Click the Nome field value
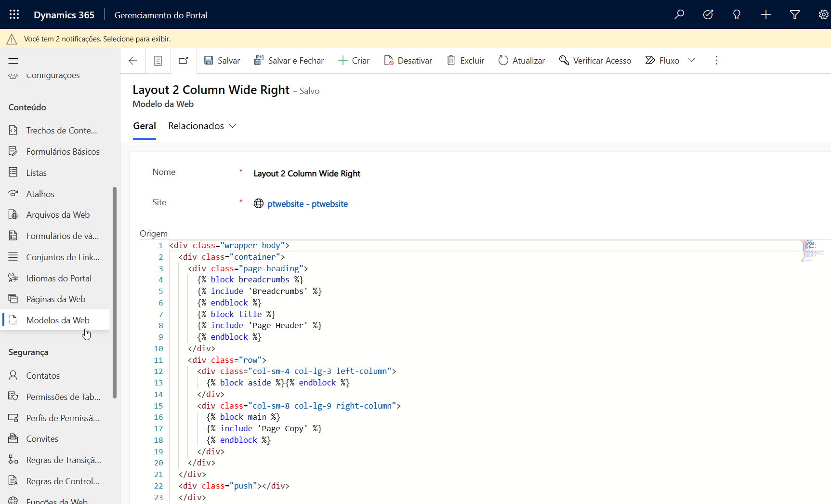Screen dimensions: 831x504 click(307, 173)
